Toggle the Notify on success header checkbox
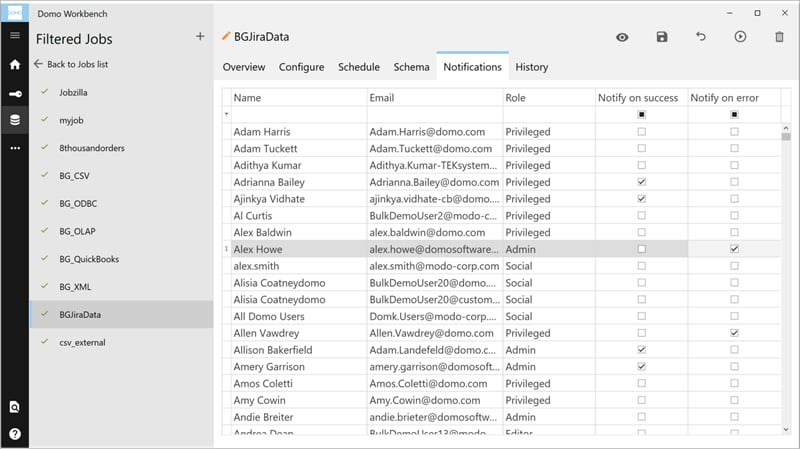Image resolution: width=800 pixels, height=449 pixels. tap(641, 115)
